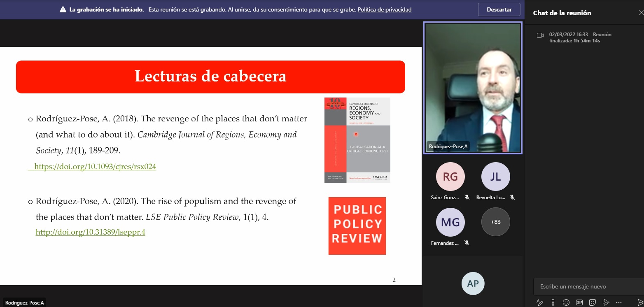Image resolution: width=644 pixels, height=307 pixels.
Task: Expand the +83 additional participants list
Action: (x=495, y=222)
